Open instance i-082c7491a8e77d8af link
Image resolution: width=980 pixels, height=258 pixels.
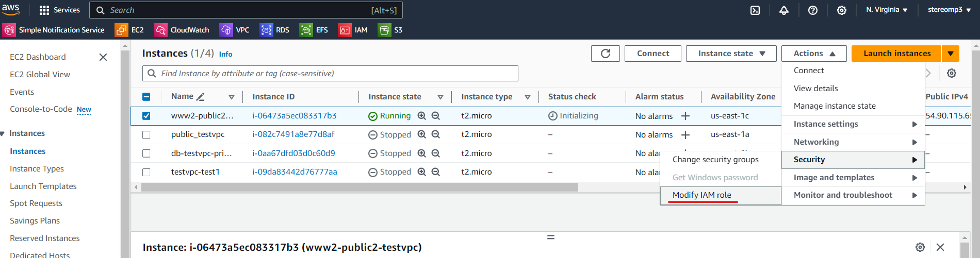coord(293,134)
